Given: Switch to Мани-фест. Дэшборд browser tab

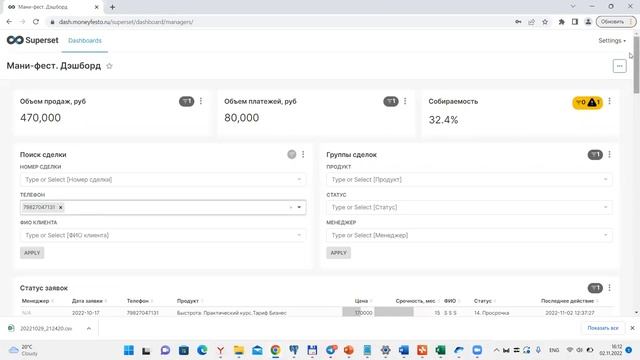Looking at the screenshot, I should coord(51,7).
